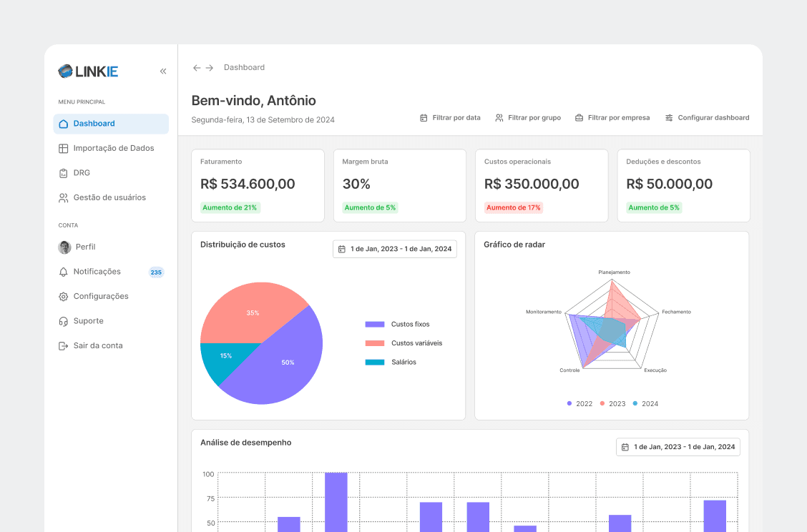Click the Salários legend swatch

point(375,363)
